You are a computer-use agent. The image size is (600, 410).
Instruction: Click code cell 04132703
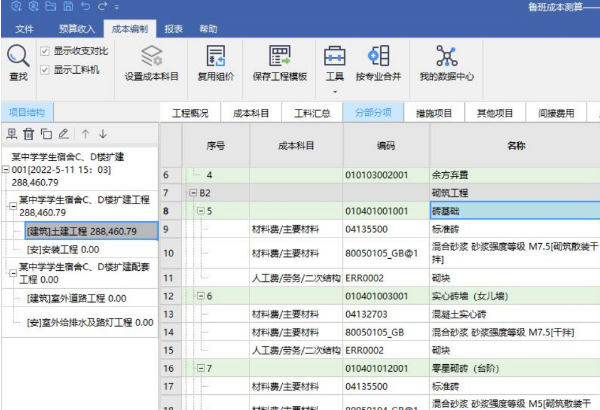pos(386,314)
